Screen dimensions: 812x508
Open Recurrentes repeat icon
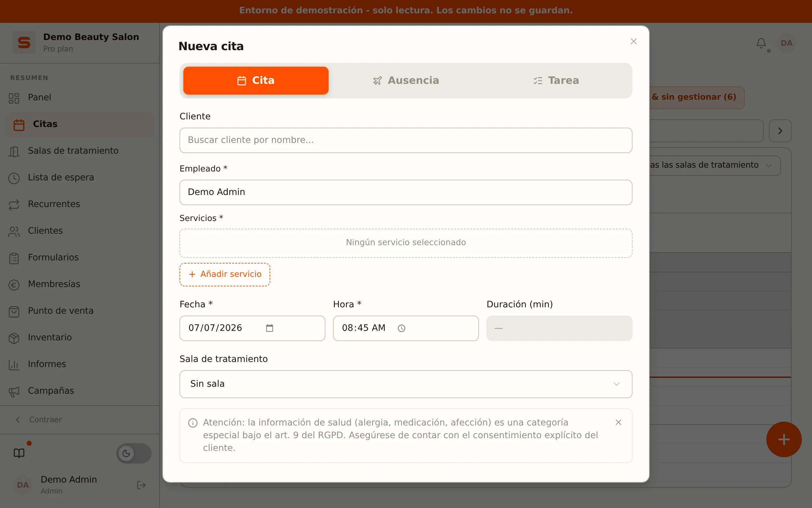click(x=14, y=204)
